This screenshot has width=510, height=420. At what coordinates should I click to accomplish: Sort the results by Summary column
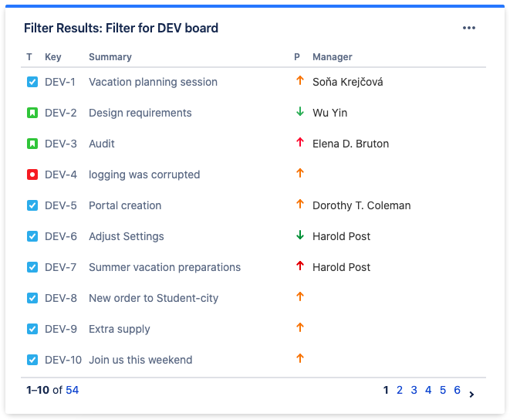(x=110, y=57)
